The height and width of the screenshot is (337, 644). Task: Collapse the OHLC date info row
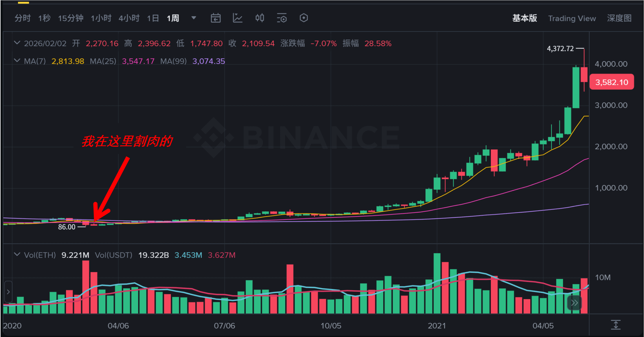click(x=17, y=43)
